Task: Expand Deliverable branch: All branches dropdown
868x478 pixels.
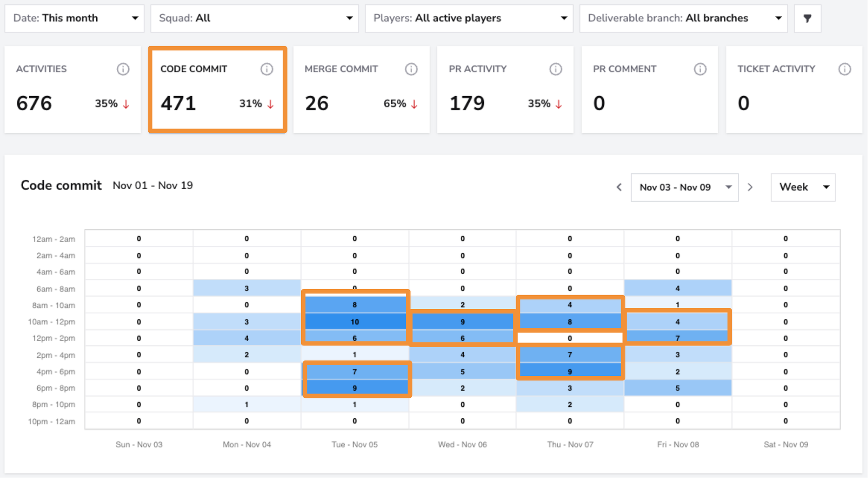Action: (684, 18)
